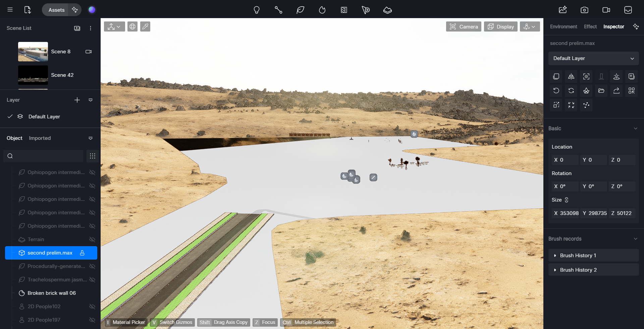The width and height of the screenshot is (644, 329).
Task: Click the Camera button in viewport
Action: [464, 26]
